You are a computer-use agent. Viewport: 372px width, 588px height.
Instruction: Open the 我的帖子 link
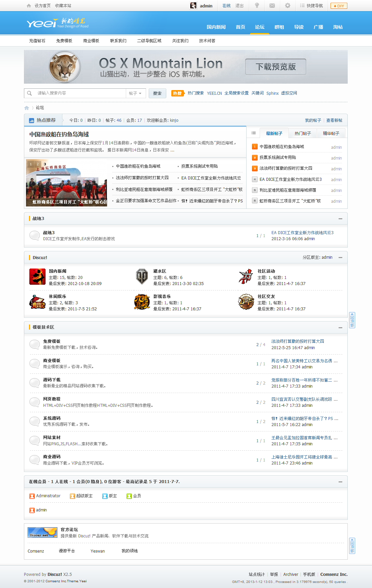pyautogui.click(x=313, y=120)
